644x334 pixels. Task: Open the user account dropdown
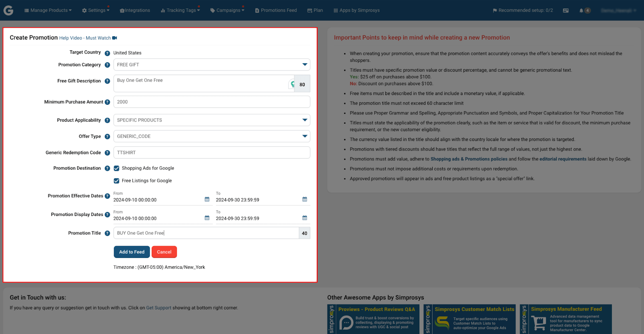click(x=619, y=10)
